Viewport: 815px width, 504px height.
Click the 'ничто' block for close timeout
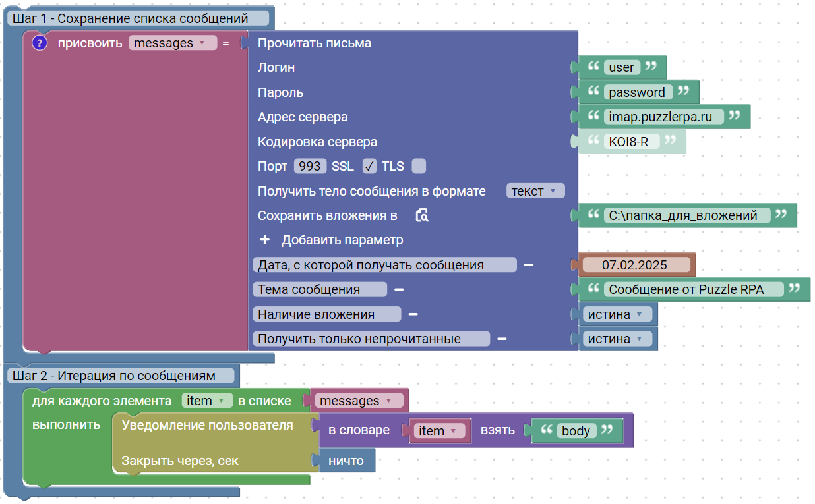[x=346, y=461]
